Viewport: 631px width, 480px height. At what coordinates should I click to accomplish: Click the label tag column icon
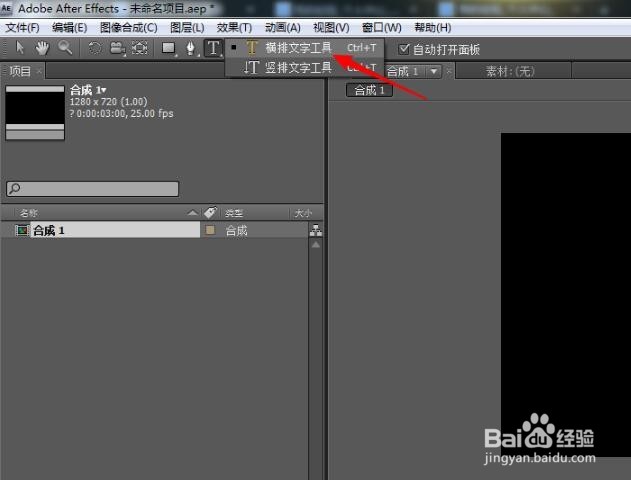[x=210, y=212]
